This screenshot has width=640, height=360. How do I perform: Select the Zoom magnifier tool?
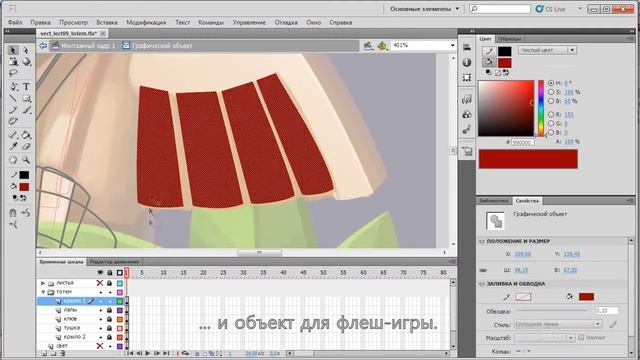pos(26,160)
